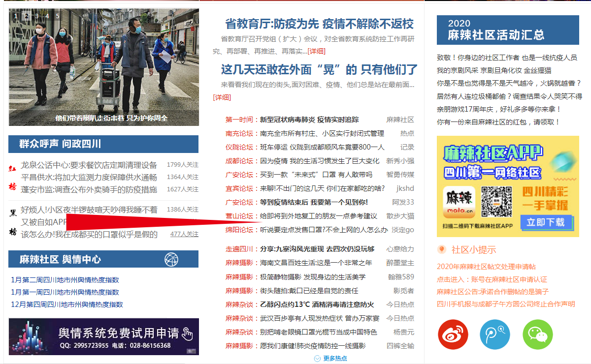The image size is (591, 364).
Task: Click the globe icon in 舆情中心 header
Action: pyautogui.click(x=171, y=259)
